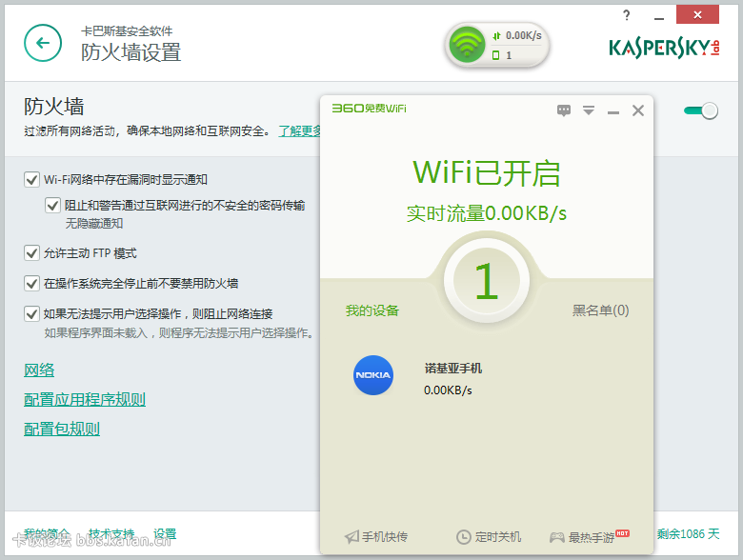Toggle block connection when unable to prompt
Image resolution: width=743 pixels, height=560 pixels.
click(31, 313)
